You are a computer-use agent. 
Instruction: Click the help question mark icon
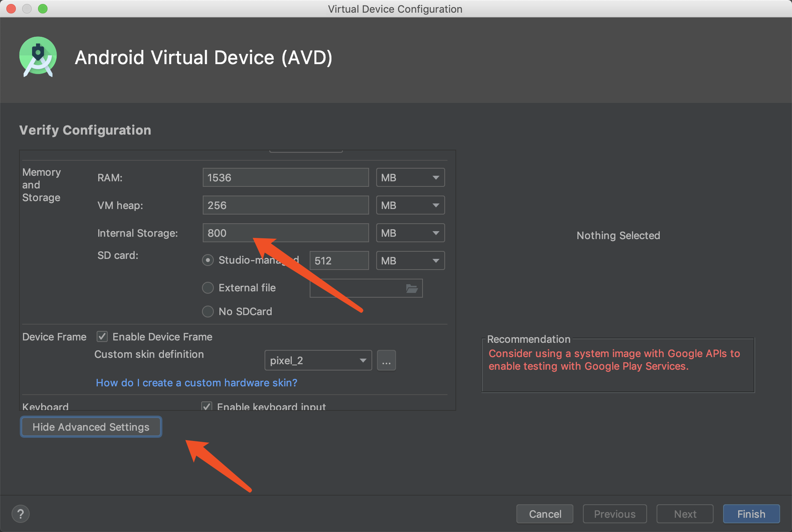pos(21,514)
